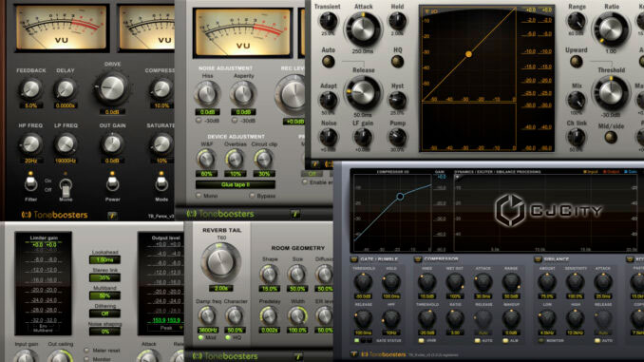Click the Multiband 50% value box
Screen dimensions: 644x362
pos(104,295)
